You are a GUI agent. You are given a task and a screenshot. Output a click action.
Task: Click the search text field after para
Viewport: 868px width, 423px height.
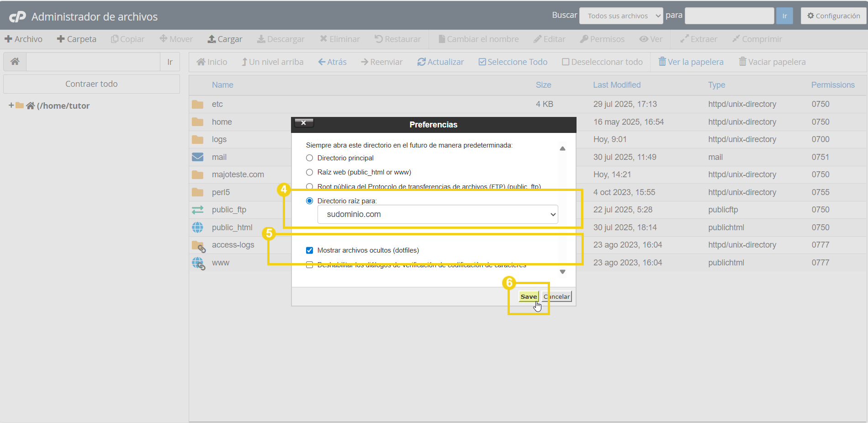(729, 16)
